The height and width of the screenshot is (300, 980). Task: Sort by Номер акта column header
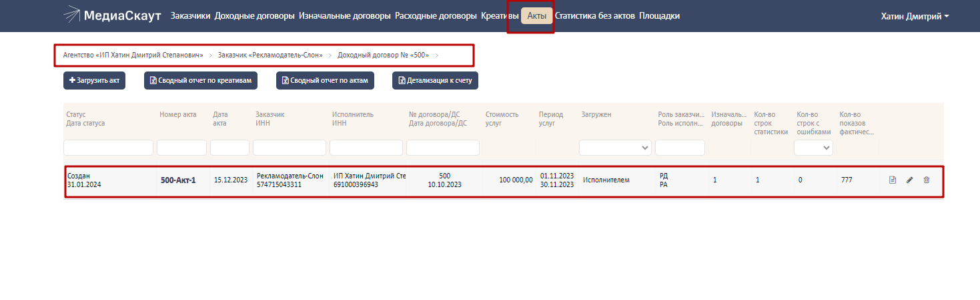coord(177,114)
